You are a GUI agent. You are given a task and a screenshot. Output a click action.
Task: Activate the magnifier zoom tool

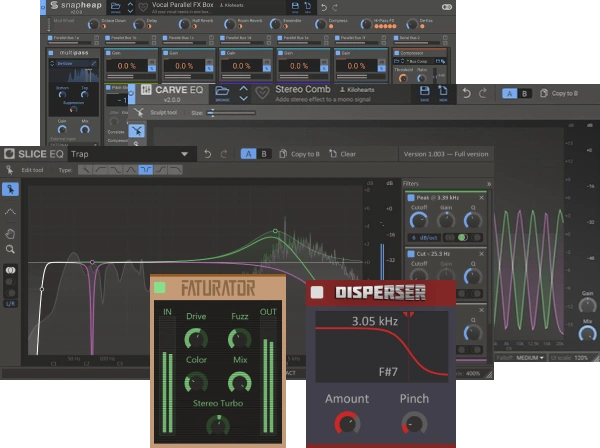(x=10, y=249)
